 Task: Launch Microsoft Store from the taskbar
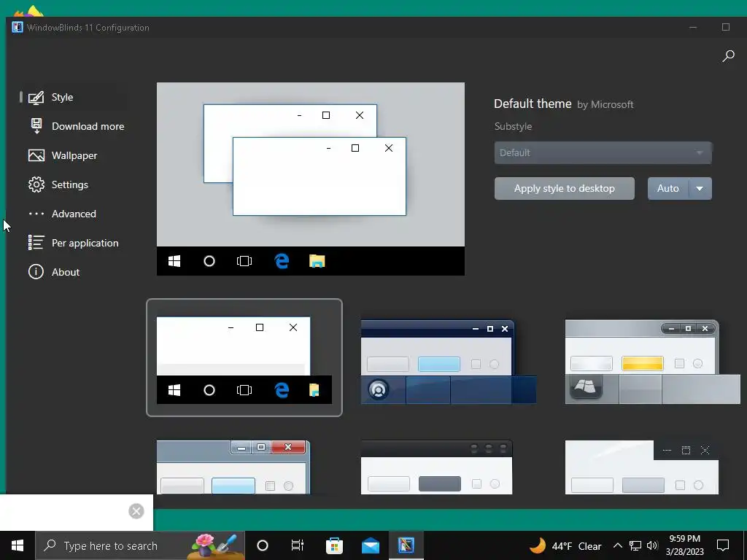click(x=334, y=545)
